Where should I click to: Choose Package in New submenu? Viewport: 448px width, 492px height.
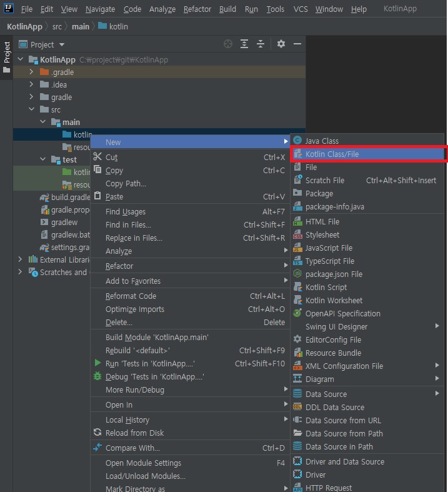click(367, 194)
